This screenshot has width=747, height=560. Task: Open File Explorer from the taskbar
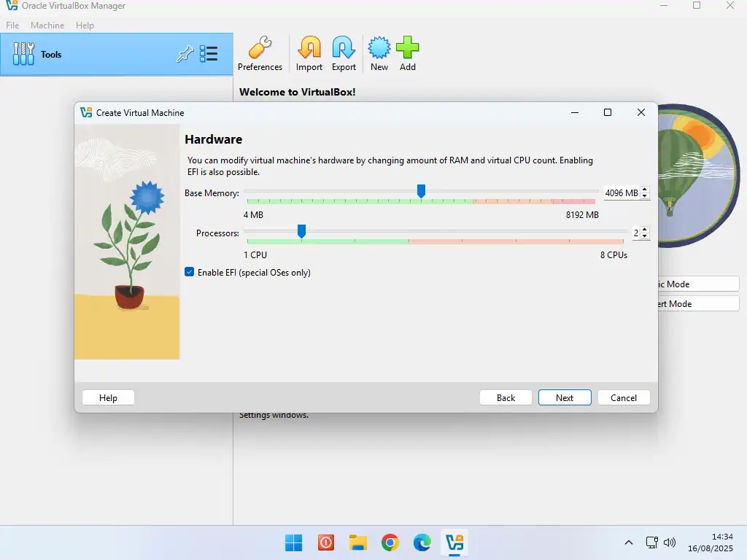point(357,542)
